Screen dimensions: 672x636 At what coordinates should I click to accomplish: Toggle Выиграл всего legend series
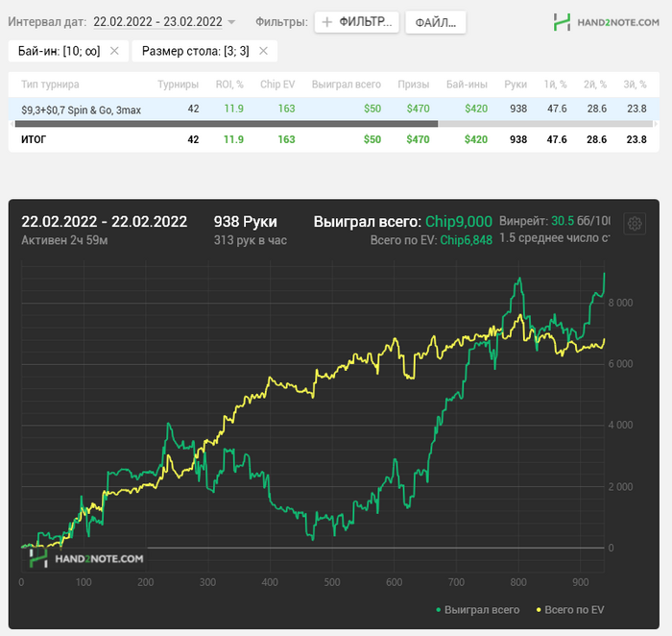[477, 610]
